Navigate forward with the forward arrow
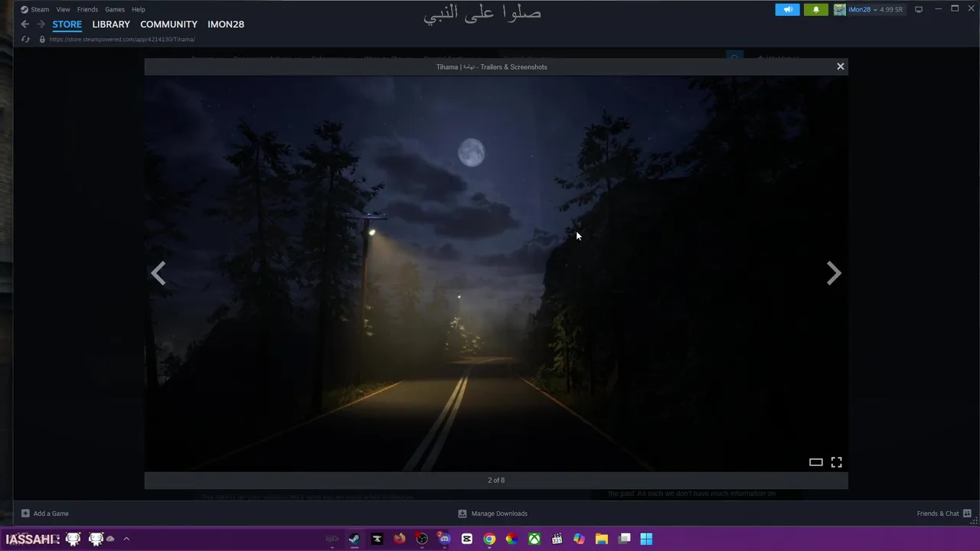 click(x=41, y=24)
